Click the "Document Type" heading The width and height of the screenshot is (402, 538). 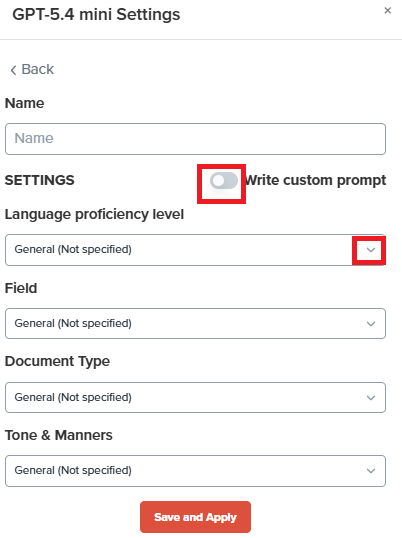(57, 361)
